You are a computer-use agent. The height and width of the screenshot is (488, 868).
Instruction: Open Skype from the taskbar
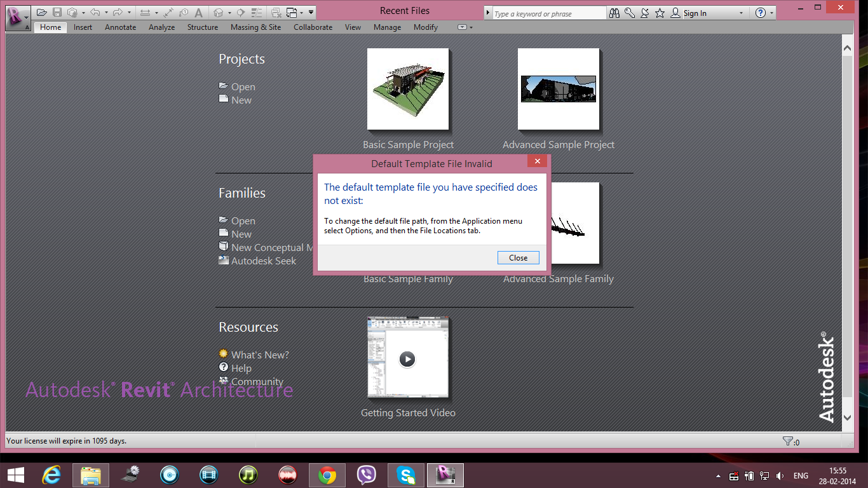pyautogui.click(x=406, y=475)
